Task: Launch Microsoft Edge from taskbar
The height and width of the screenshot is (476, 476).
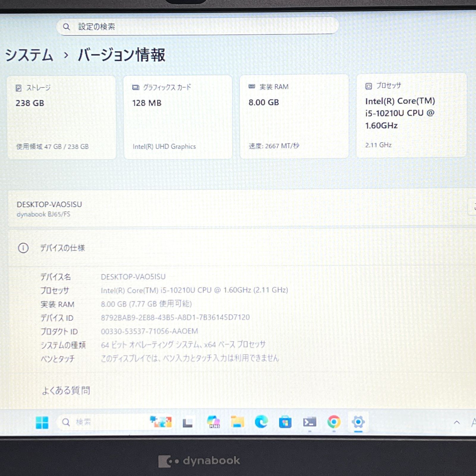Action: coord(261,422)
